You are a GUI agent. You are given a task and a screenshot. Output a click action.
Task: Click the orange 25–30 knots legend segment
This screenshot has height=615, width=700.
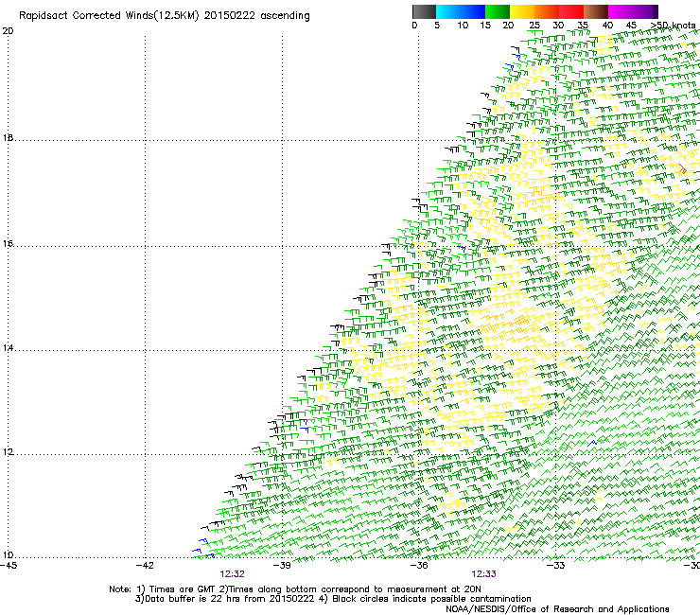point(547,11)
